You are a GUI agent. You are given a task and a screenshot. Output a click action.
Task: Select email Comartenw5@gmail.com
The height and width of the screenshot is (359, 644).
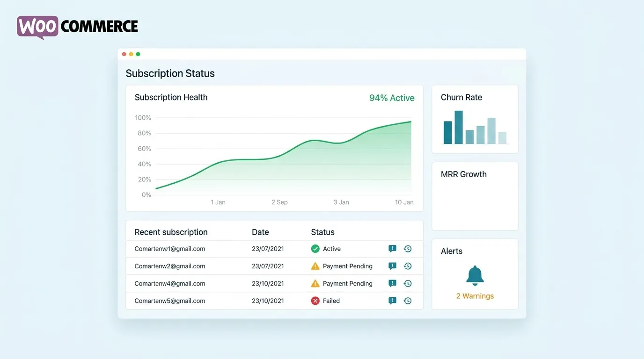tap(170, 301)
